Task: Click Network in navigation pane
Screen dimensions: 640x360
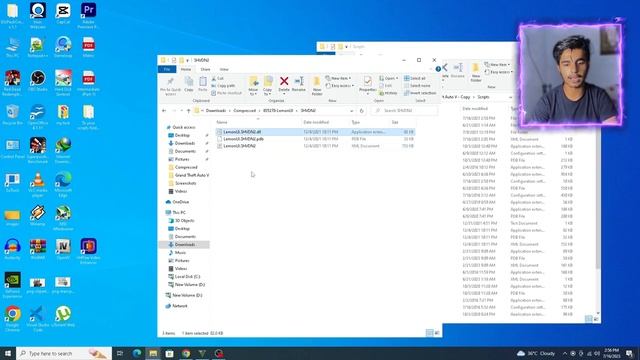Action: tap(180, 306)
